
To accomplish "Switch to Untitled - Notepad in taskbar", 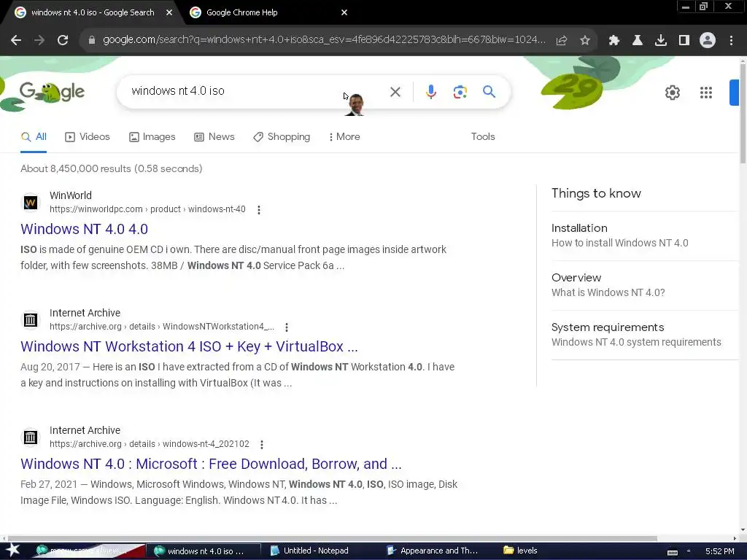I will [309, 551].
